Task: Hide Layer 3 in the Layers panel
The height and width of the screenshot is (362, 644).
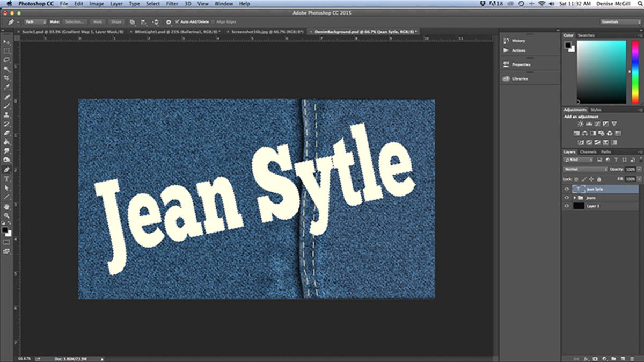Action: tap(567, 205)
